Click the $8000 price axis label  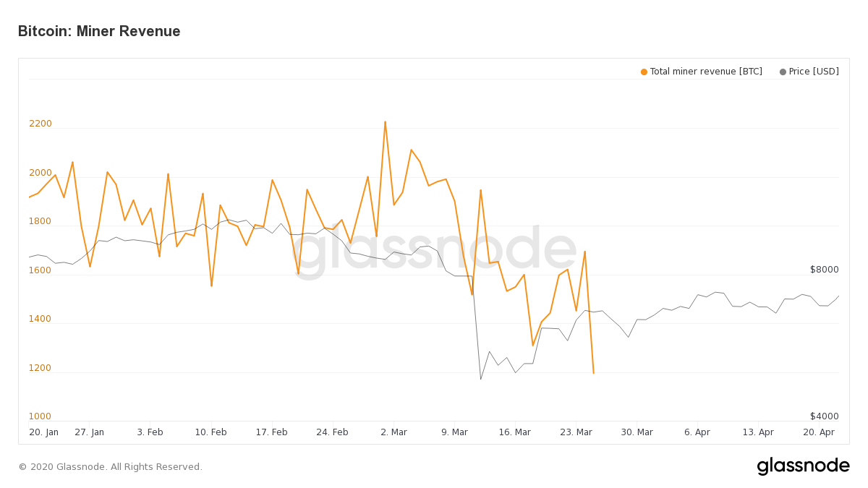[825, 270]
